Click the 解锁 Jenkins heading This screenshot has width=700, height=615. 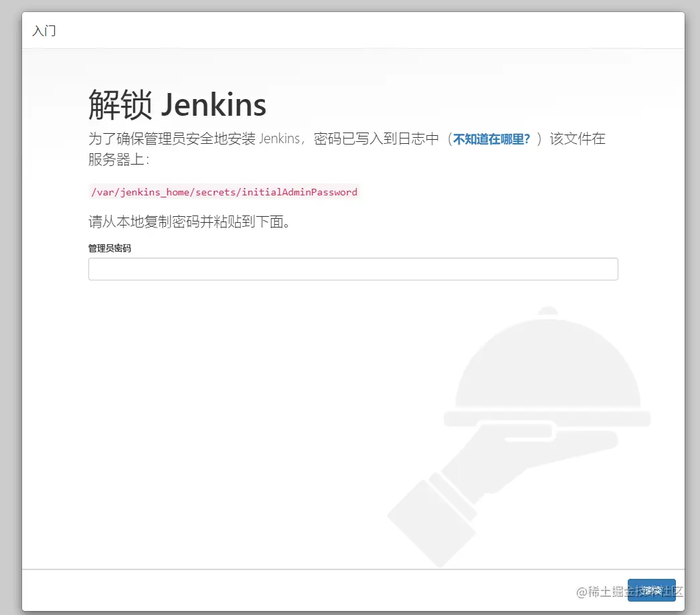(x=177, y=104)
